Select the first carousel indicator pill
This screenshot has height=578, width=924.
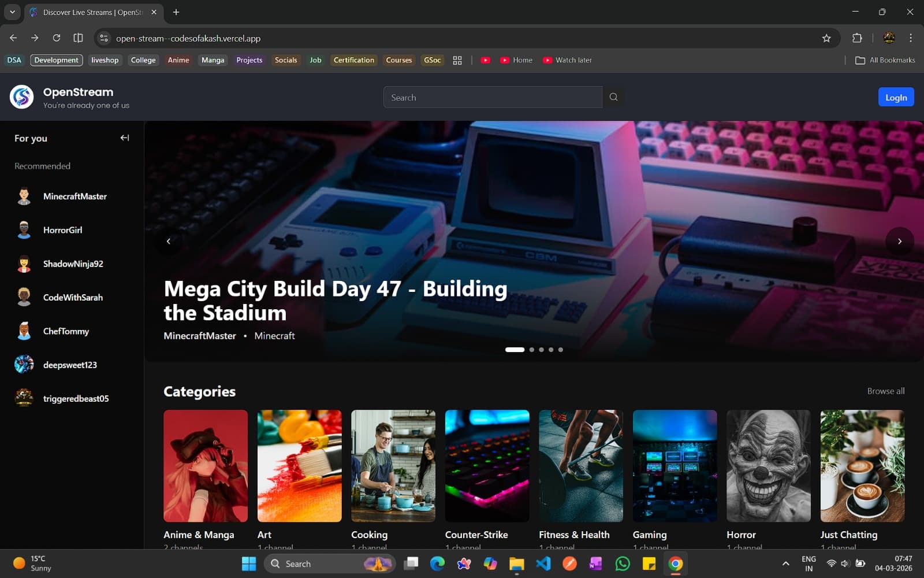coord(515,350)
